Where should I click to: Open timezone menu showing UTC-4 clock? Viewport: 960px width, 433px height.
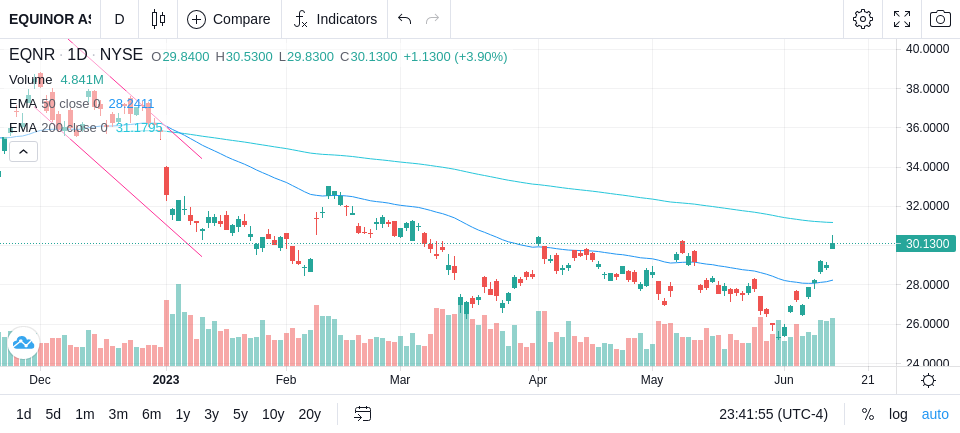[x=773, y=415]
